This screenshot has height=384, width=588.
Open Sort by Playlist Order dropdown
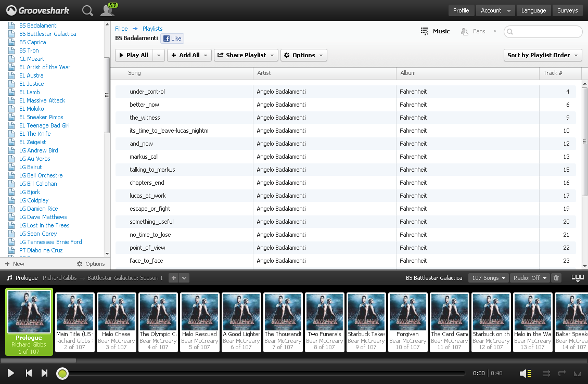(x=543, y=55)
